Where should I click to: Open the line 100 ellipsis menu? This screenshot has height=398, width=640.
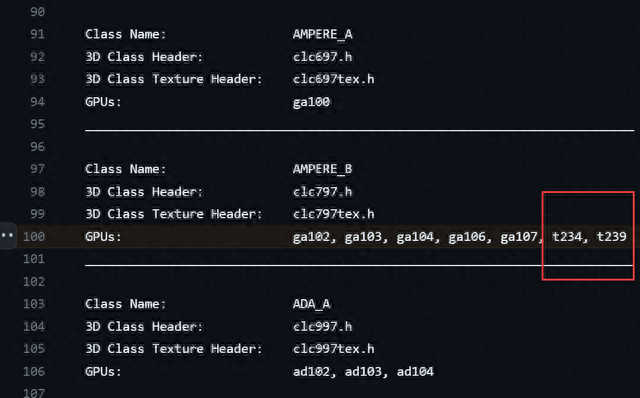click(x=7, y=236)
